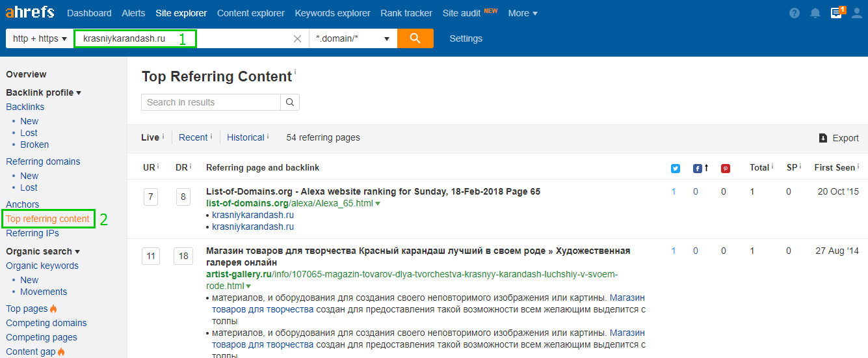This screenshot has width=868, height=358.
Task: Open Organic keywords in the sidebar
Action: pos(42,266)
